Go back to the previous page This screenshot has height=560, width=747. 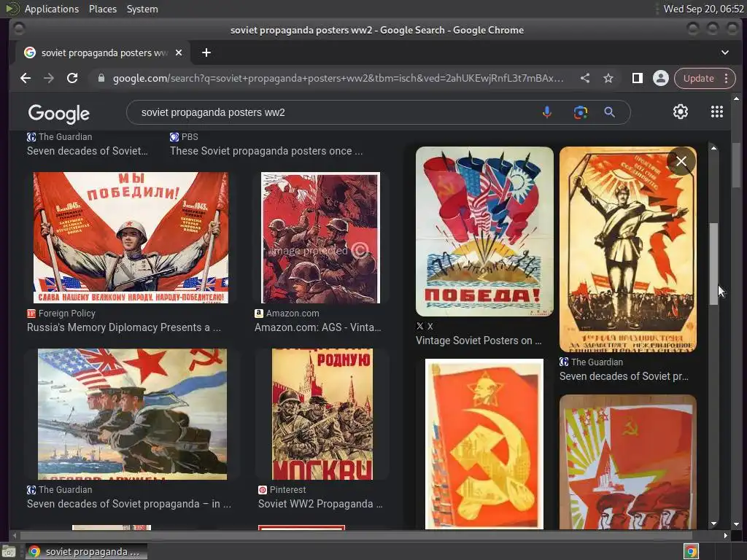pos(26,78)
